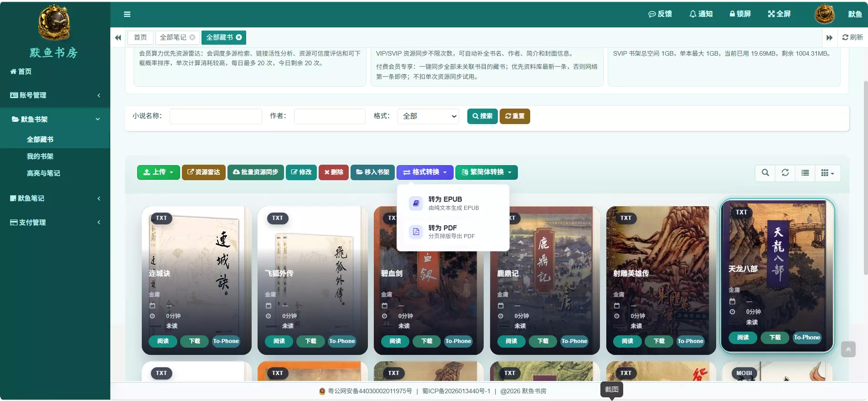This screenshot has width=868, height=401.
Task: Click To-Phone on 碧血剑
Action: click(x=458, y=342)
